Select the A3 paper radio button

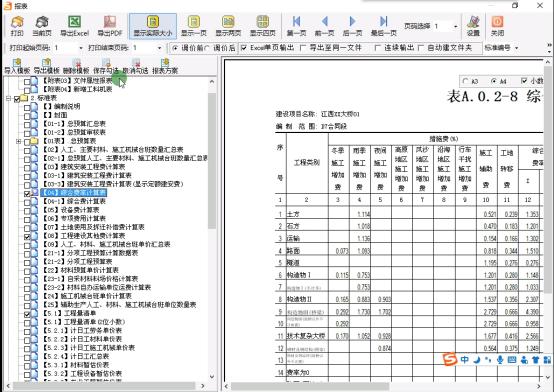point(465,81)
